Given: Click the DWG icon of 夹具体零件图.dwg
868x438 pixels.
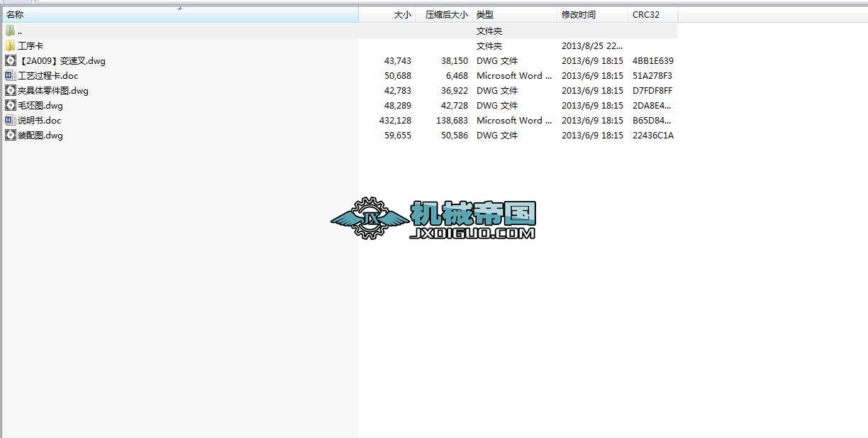Looking at the screenshot, I should click(10, 90).
